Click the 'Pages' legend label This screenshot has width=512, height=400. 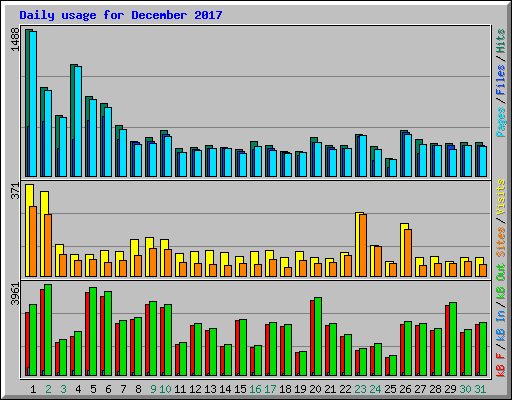(x=501, y=122)
